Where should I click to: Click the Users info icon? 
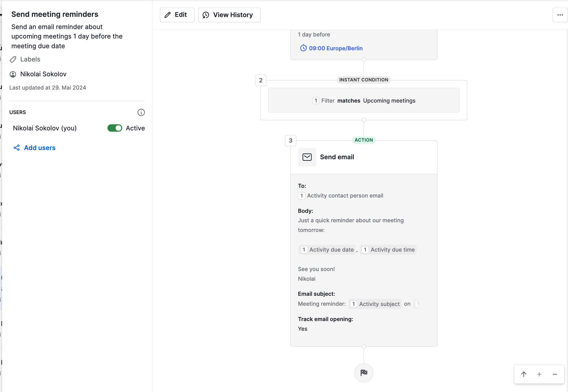141,112
